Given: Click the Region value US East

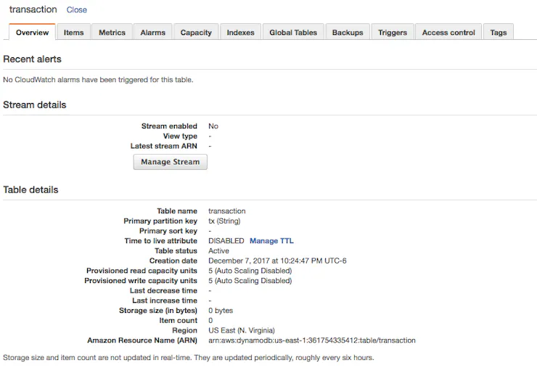Looking at the screenshot, I should point(242,330).
